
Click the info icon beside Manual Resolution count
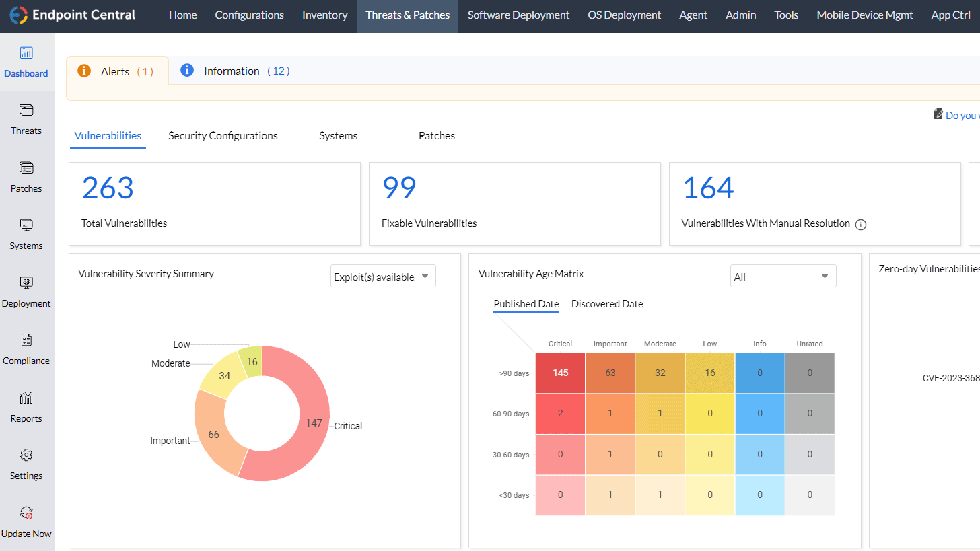pyautogui.click(x=861, y=225)
